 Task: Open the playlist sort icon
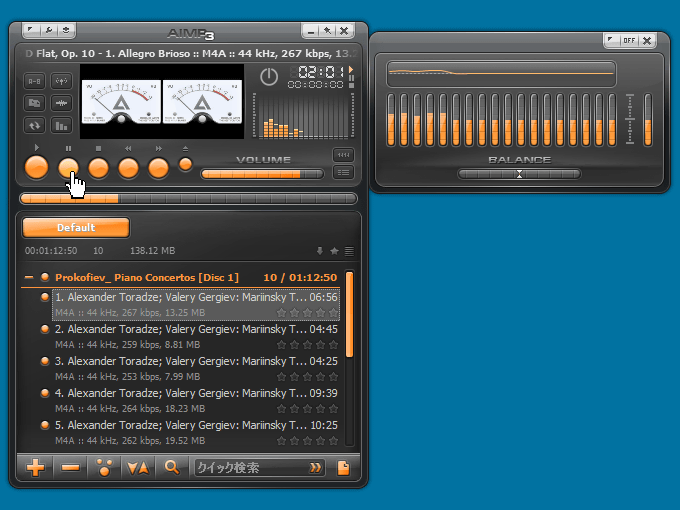pyautogui.click(x=137, y=467)
